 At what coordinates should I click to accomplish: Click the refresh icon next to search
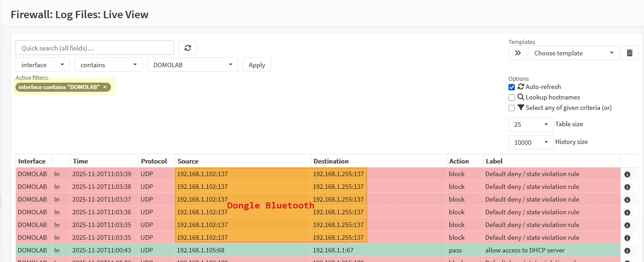pos(187,48)
